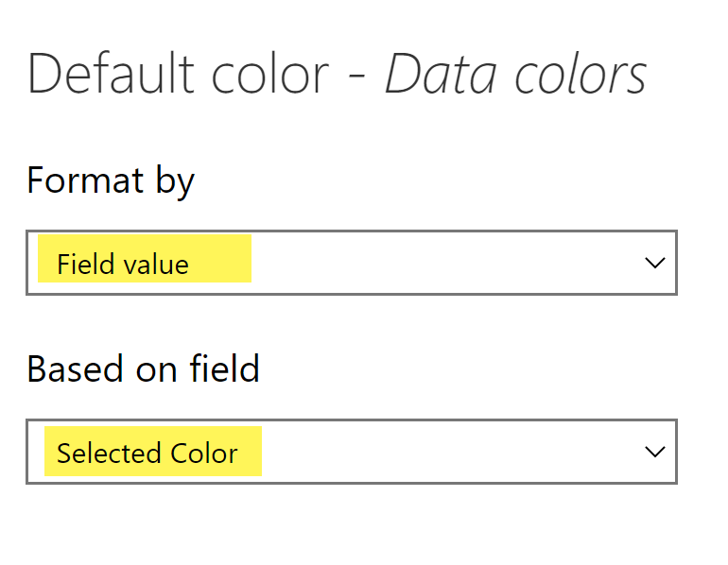Open the Format by dropdown

[x=351, y=263]
